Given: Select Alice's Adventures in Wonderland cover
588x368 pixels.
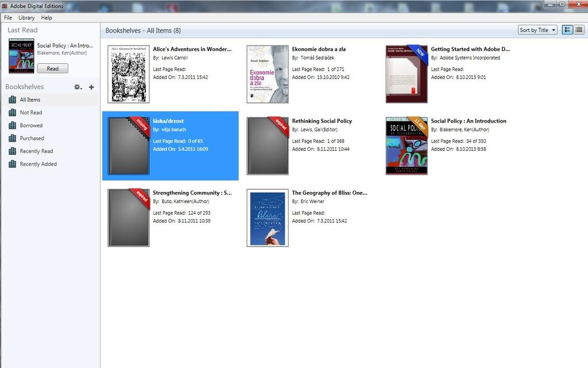Looking at the screenshot, I should coord(129,74).
